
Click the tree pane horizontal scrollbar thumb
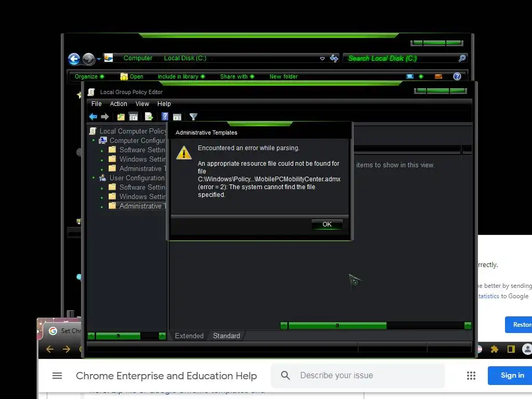(x=118, y=336)
